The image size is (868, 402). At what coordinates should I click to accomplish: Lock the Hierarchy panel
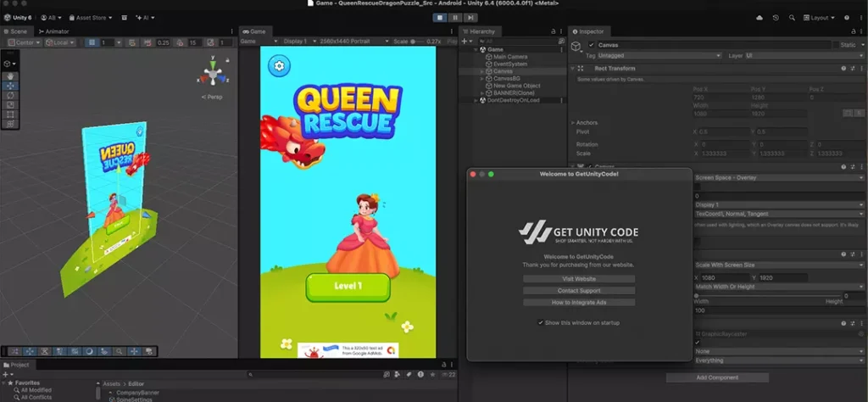point(553,31)
